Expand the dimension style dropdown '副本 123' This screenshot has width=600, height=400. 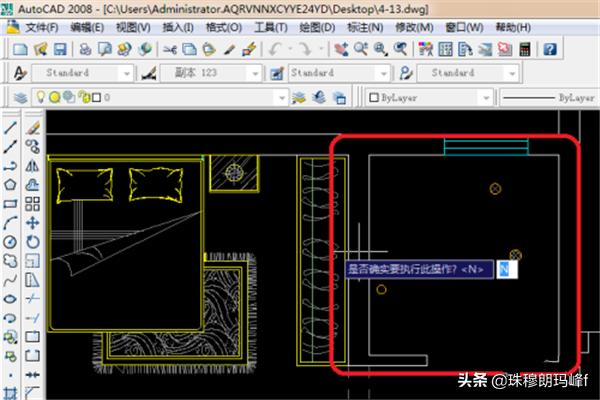tap(261, 73)
